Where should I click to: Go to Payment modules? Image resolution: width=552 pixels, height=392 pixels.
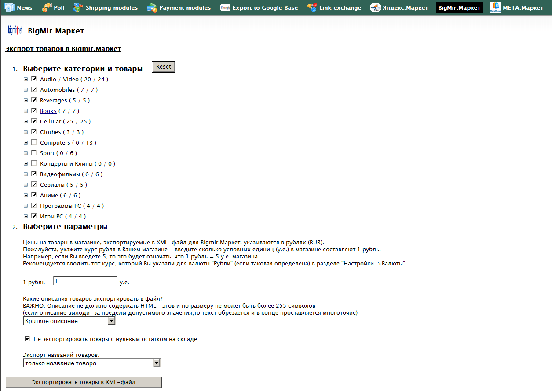pyautogui.click(x=185, y=8)
